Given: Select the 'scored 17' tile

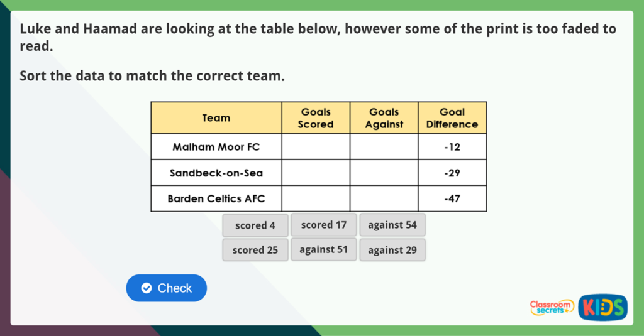Looking at the screenshot, I should [x=323, y=225].
